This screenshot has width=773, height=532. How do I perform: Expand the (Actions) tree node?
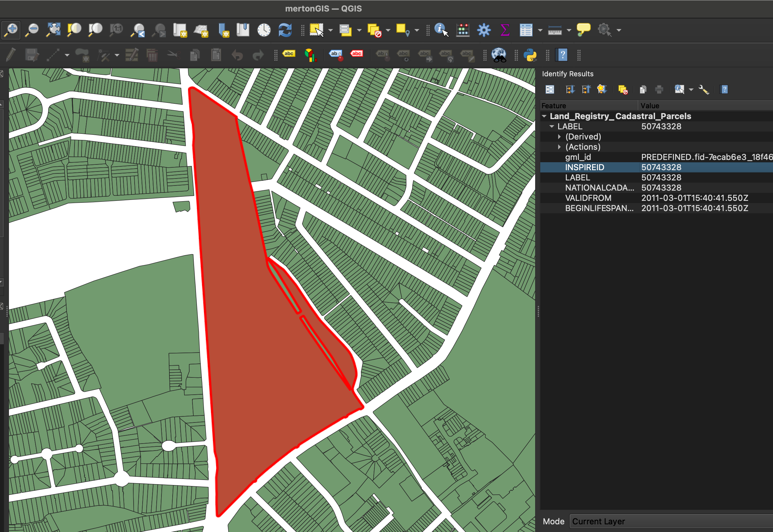click(559, 147)
